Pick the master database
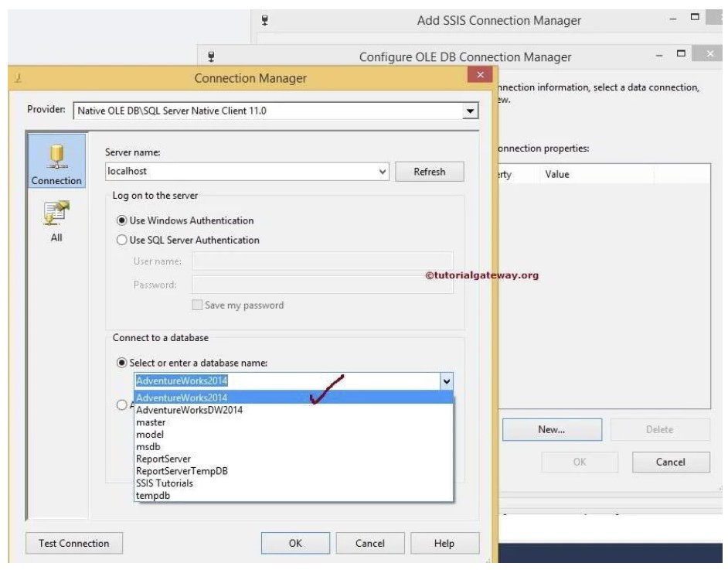 pos(294,422)
